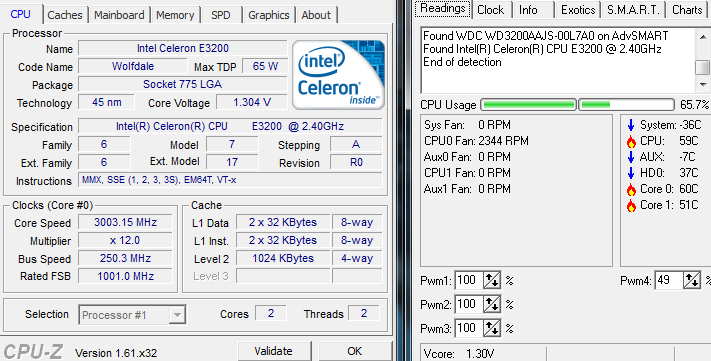Click the Pwm1 spinner arrows
This screenshot has height=361, width=711.
pos(492,281)
